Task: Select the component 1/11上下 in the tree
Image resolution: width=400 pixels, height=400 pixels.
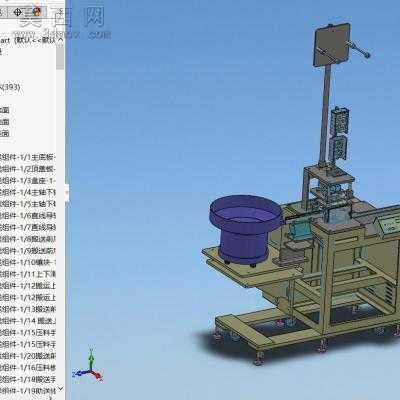Action: pyautogui.click(x=28, y=274)
